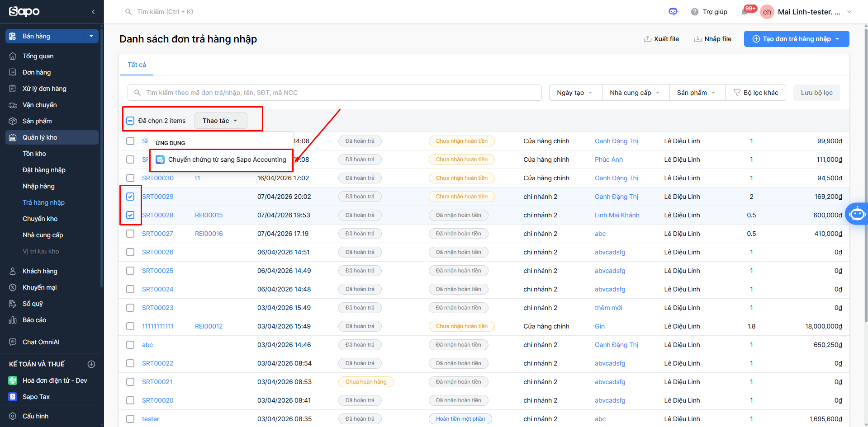Open the Thao tác actions dropdown

tap(220, 121)
